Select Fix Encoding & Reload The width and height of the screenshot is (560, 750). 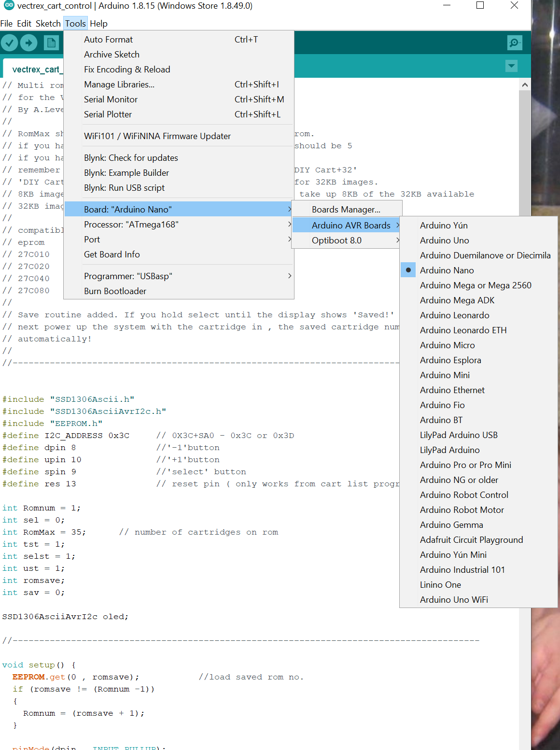(x=179, y=70)
